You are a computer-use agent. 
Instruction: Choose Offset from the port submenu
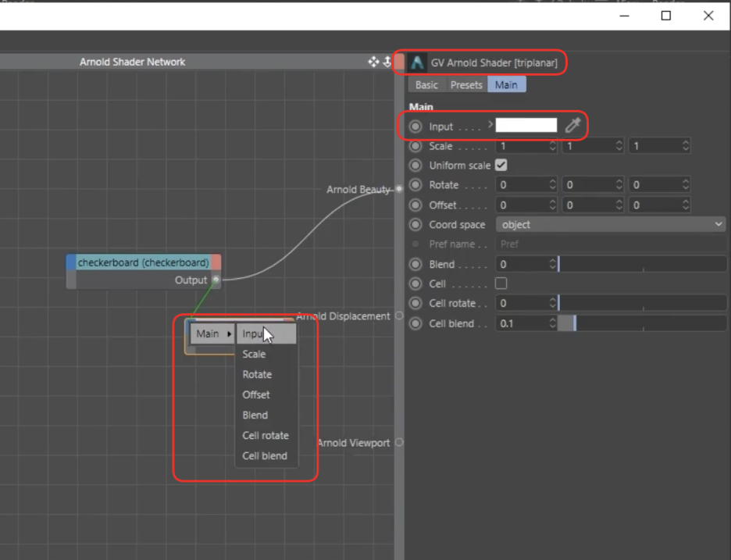point(266,395)
